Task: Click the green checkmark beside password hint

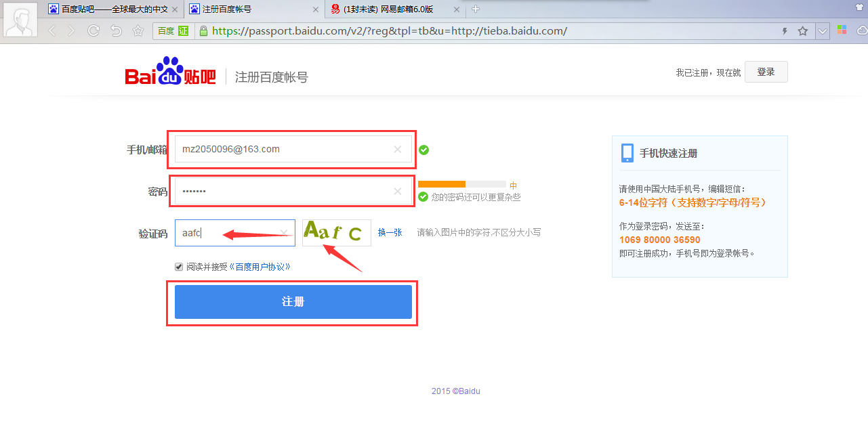Action: (x=423, y=197)
